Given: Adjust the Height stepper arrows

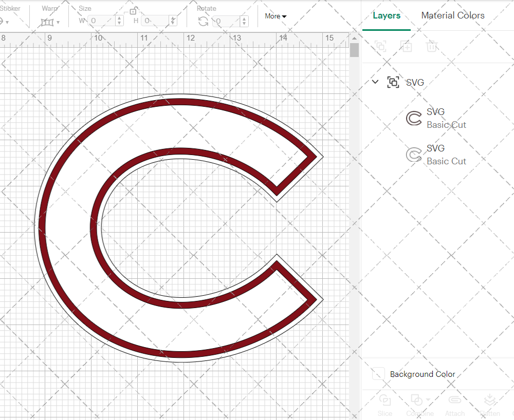Looking at the screenshot, I should tap(173, 21).
